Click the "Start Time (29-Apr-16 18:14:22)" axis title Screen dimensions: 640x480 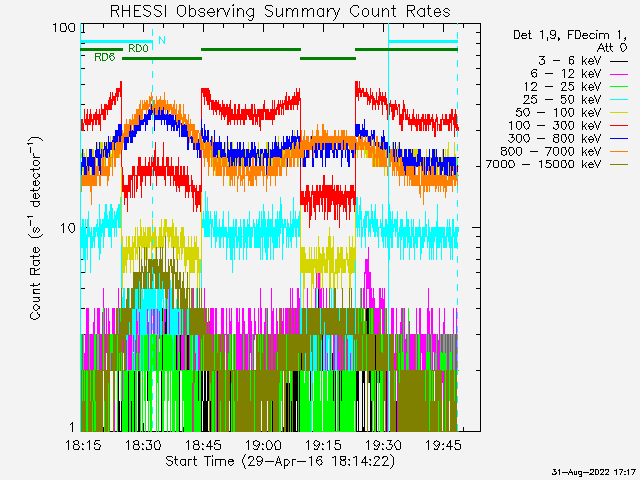(x=280, y=461)
